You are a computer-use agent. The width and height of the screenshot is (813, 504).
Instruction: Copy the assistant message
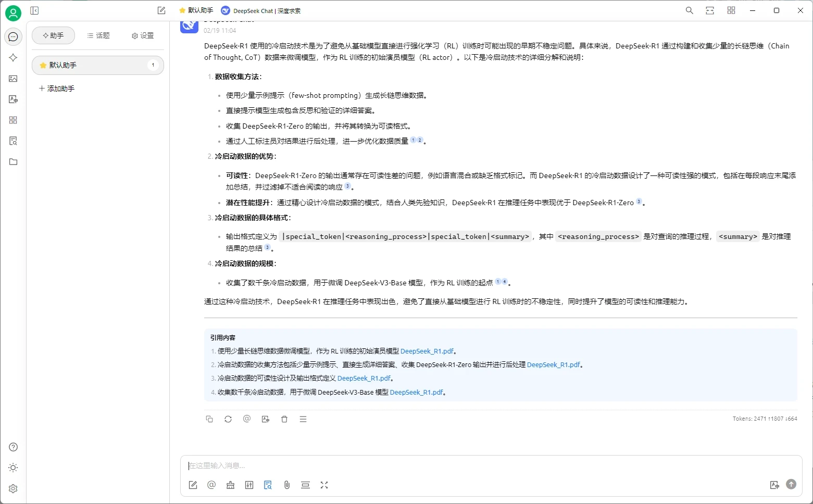tap(209, 419)
